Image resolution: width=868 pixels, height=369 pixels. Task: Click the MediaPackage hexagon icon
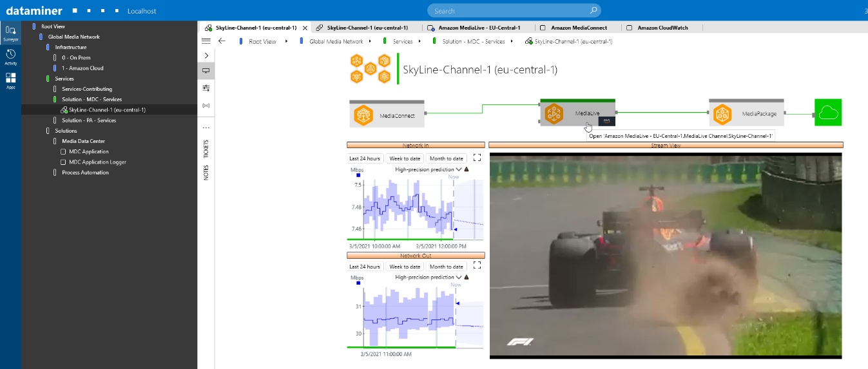[x=722, y=114]
